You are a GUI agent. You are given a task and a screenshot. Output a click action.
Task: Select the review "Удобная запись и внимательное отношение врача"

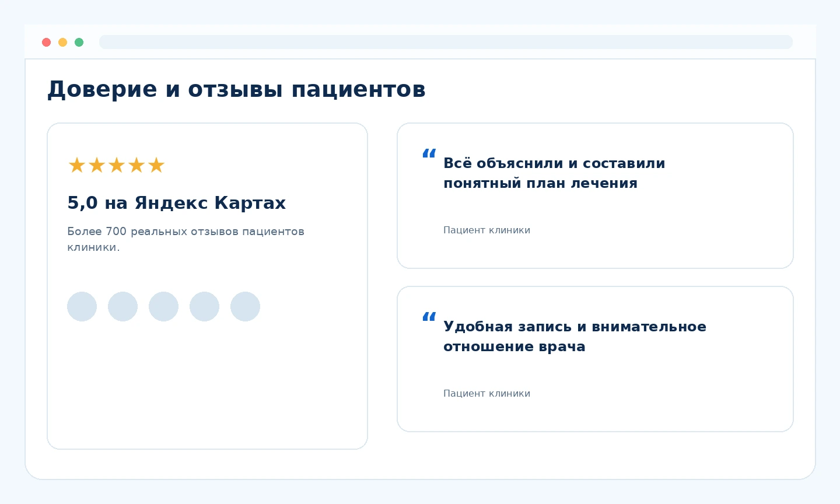(x=575, y=337)
